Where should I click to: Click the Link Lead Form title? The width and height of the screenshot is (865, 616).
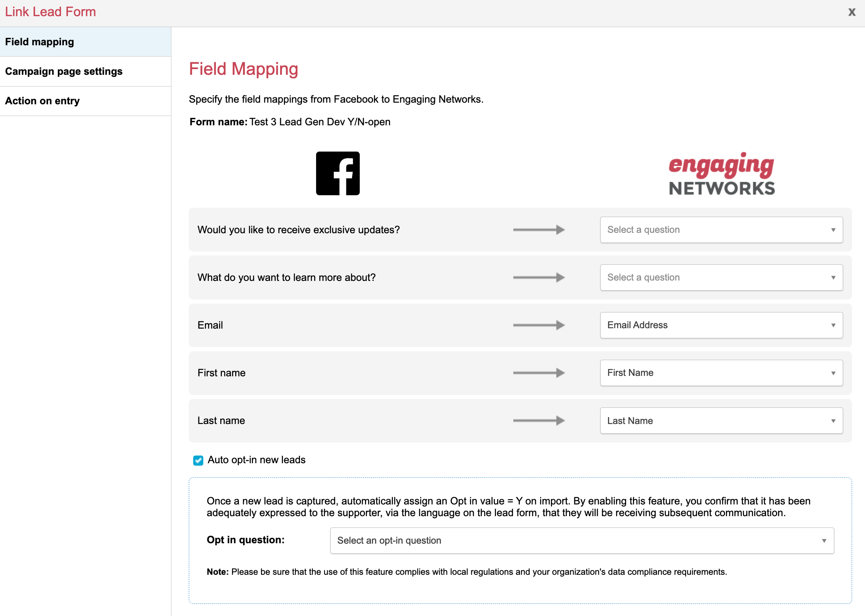click(51, 12)
